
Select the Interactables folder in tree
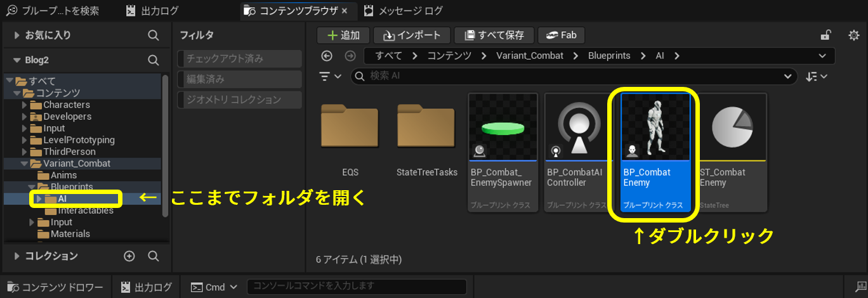pyautogui.click(x=86, y=211)
